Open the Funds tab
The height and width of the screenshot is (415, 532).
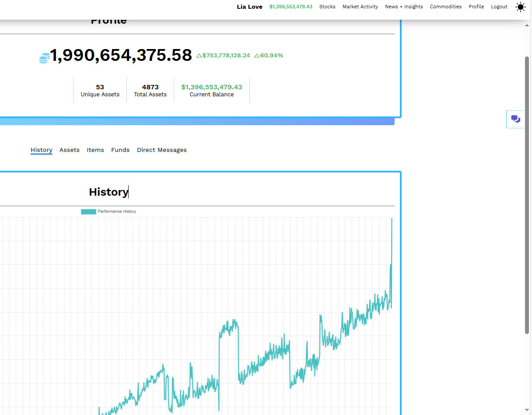pos(120,150)
